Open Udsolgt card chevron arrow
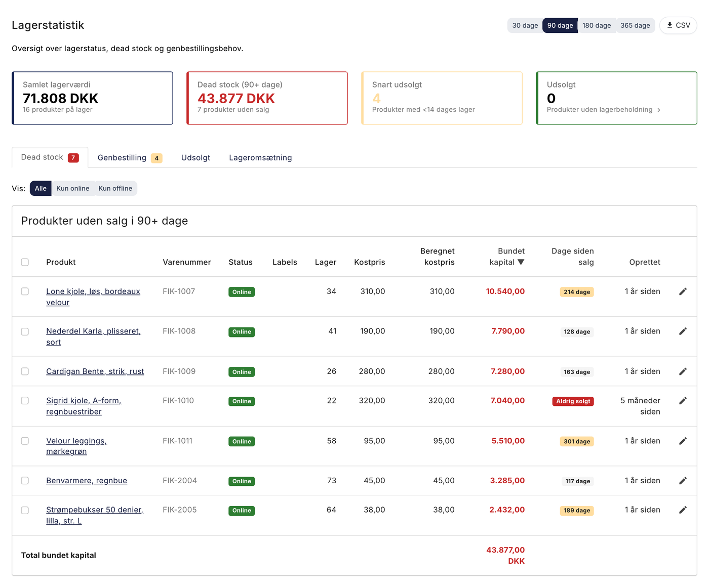Viewport: 709px width, 588px height. pos(658,110)
